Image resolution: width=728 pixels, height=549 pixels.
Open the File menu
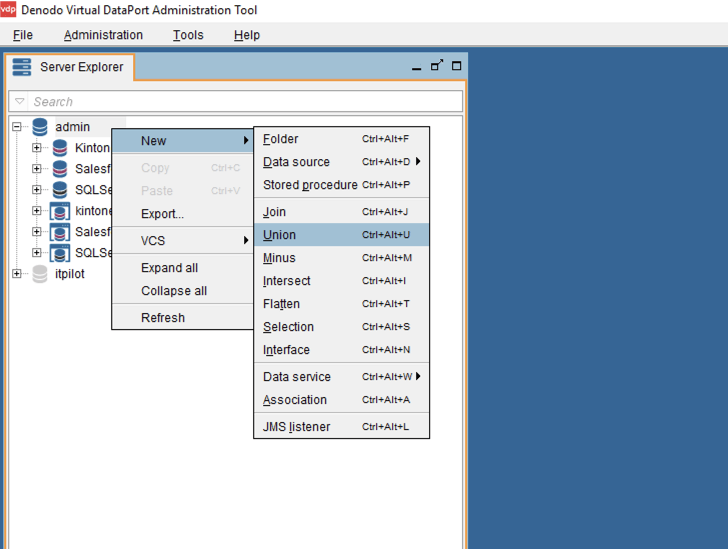coord(23,35)
